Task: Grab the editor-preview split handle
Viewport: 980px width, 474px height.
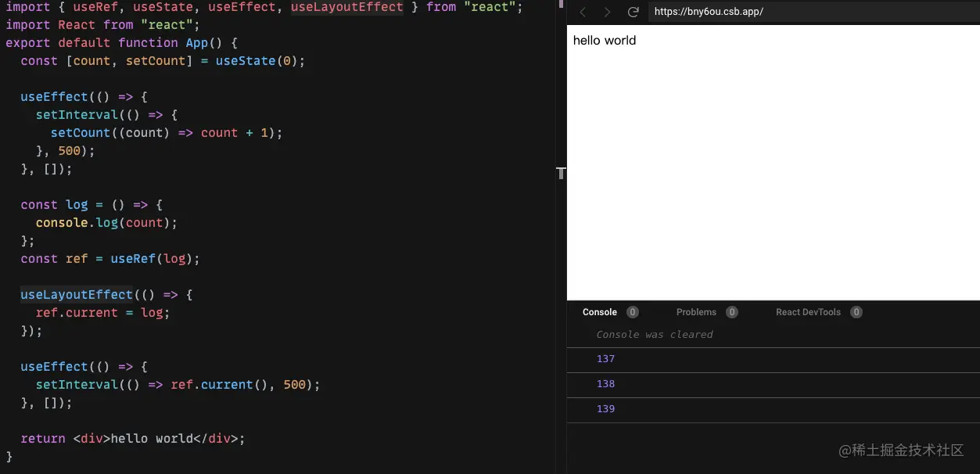Action: 560,173
